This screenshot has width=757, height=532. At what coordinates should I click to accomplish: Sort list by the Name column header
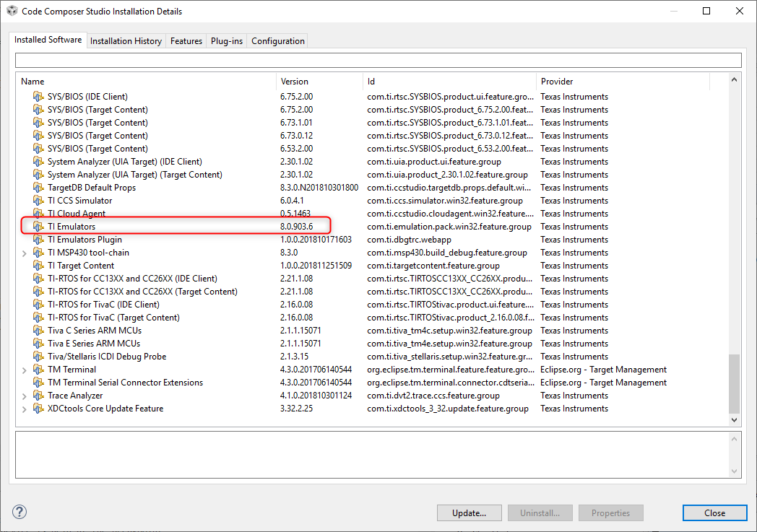(x=146, y=82)
